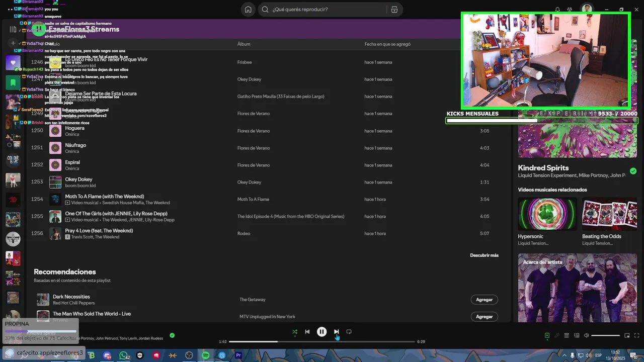644x362 pixels.
Task: Pause the playlist with the green header button
Action: [39, 29]
